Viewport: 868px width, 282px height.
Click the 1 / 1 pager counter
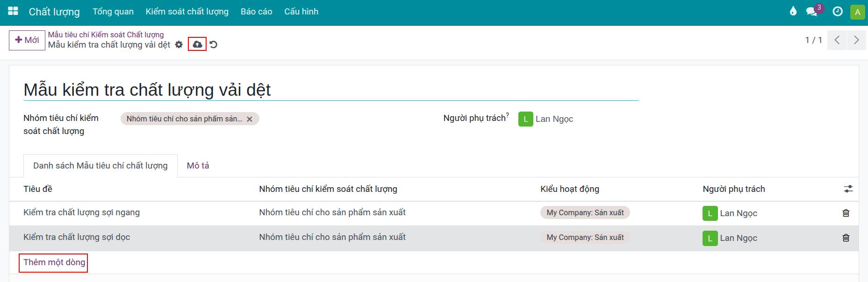coord(813,40)
